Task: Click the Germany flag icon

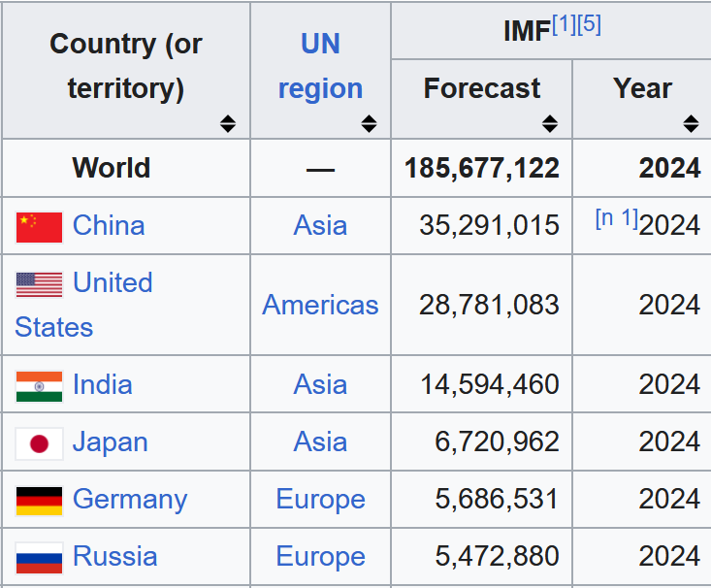Action: click(x=39, y=500)
